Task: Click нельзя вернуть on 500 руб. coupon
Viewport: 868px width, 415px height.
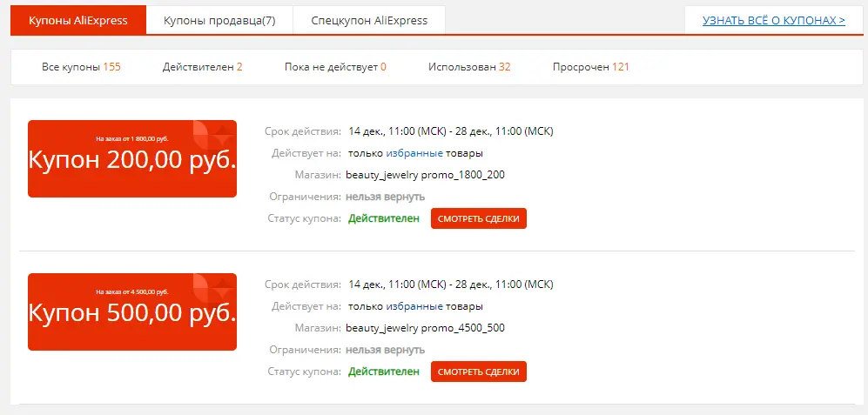Action: pos(386,350)
